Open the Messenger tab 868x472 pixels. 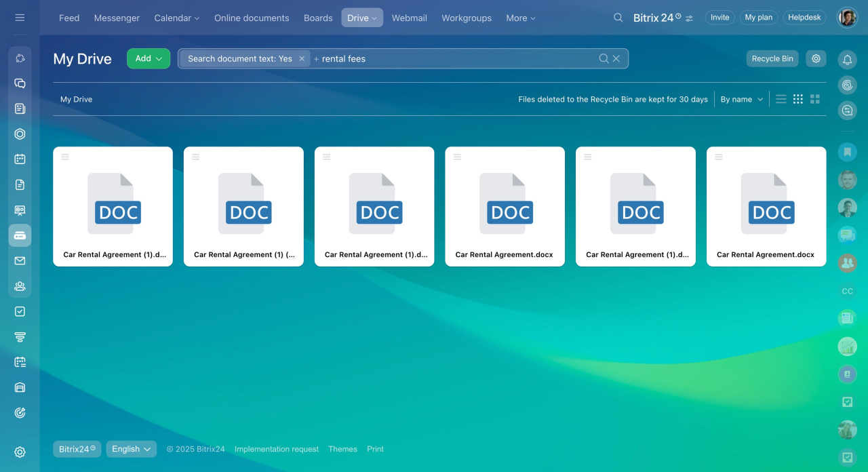pos(117,18)
